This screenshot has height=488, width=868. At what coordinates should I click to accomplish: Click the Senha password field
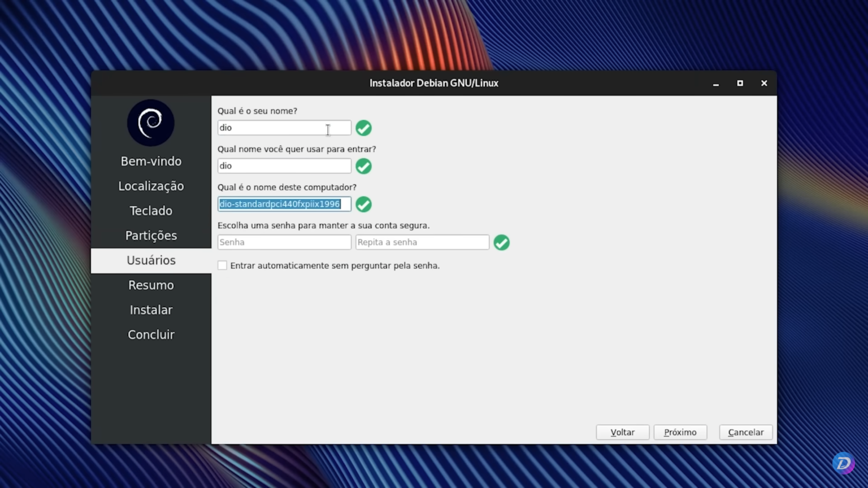coord(284,242)
